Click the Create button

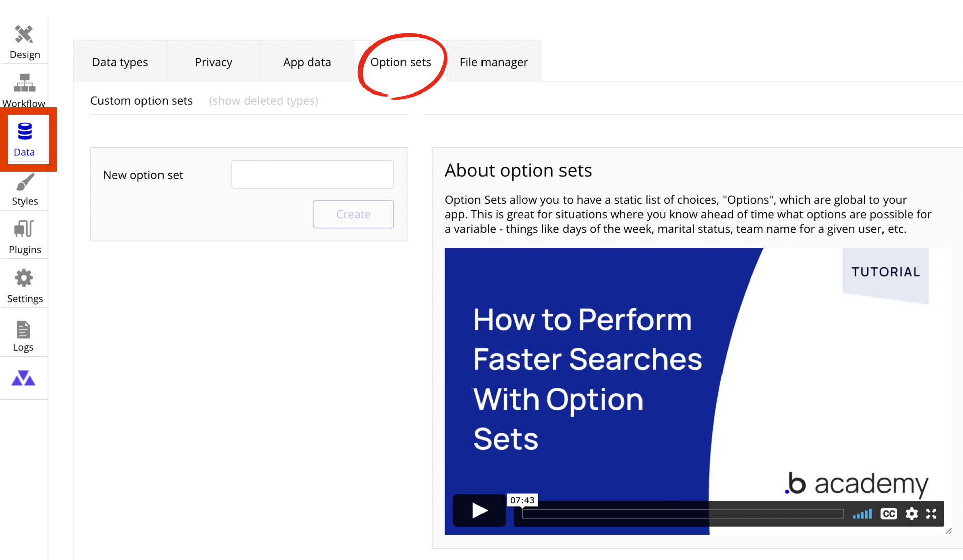tap(353, 214)
